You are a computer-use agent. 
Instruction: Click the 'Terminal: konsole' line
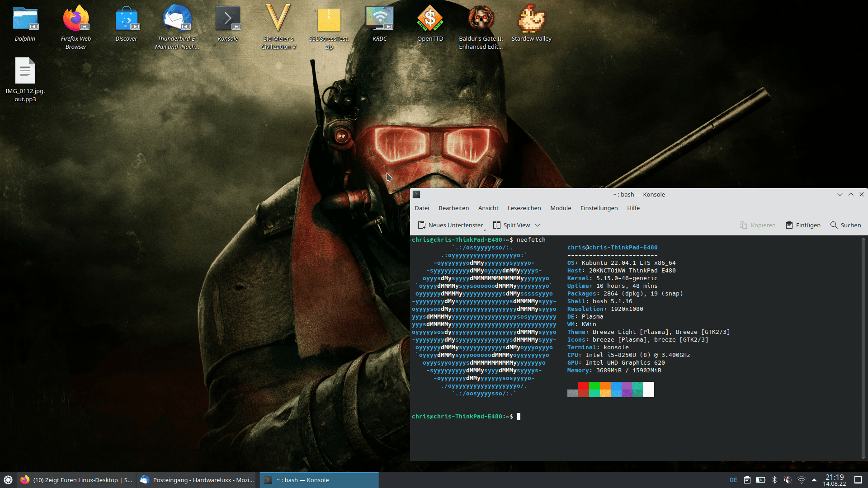tap(598, 347)
